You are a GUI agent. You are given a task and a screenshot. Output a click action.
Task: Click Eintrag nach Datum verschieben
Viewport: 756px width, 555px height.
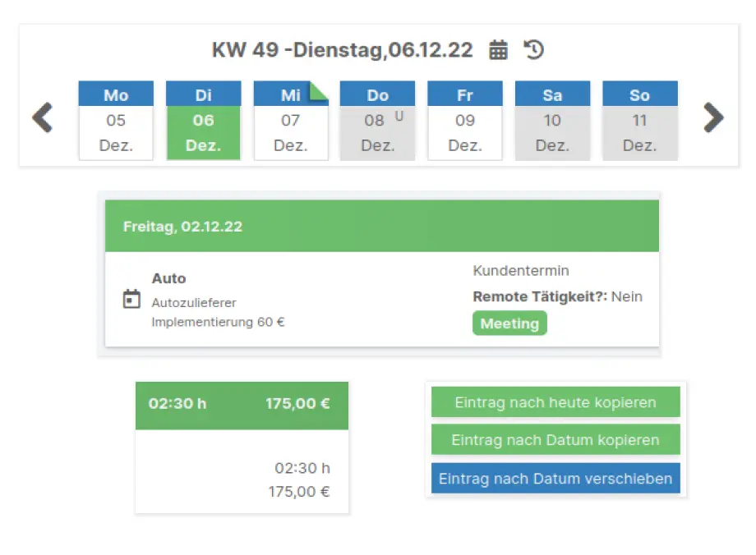(x=555, y=478)
